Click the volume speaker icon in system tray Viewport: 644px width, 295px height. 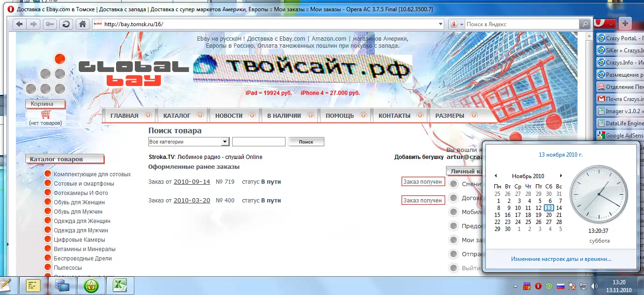point(594,286)
